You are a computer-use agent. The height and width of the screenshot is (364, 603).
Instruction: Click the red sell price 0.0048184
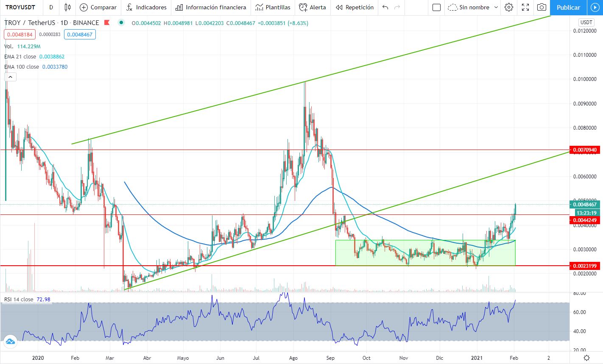(20, 35)
